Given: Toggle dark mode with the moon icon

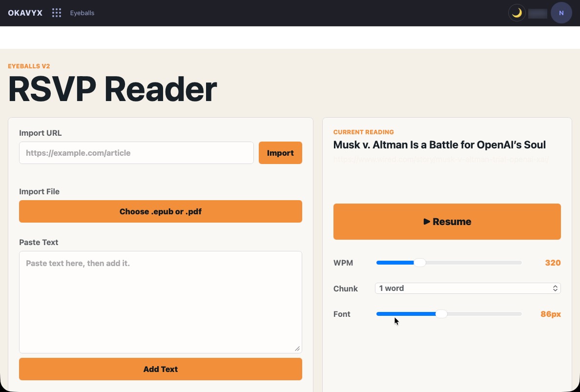Looking at the screenshot, I should [517, 13].
